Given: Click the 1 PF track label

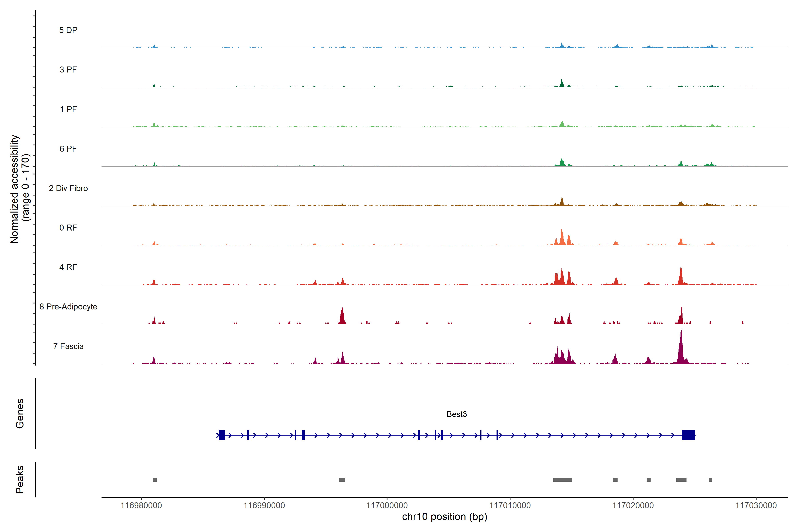Looking at the screenshot, I should tap(68, 109).
